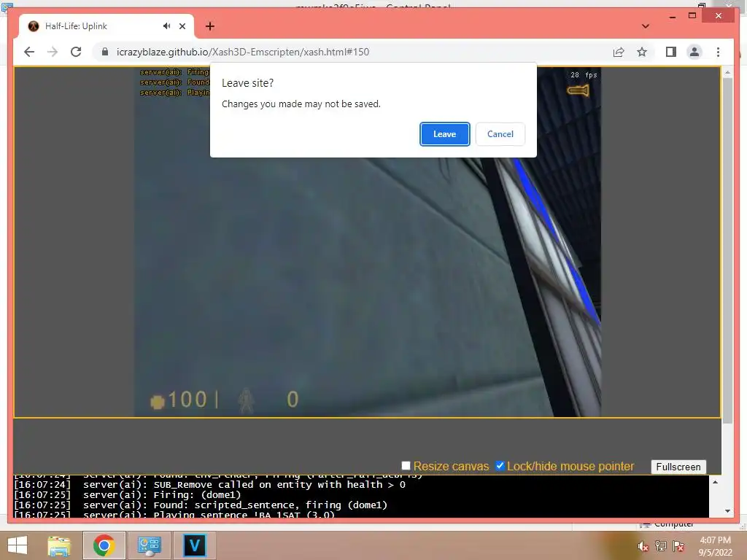Screen dimensions: 747x560
Task: Open a new browser tab
Action: point(210,26)
